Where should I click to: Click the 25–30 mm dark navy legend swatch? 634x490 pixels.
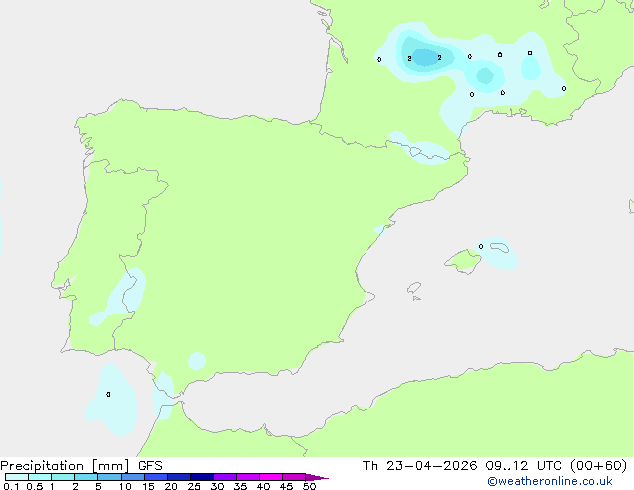pos(202,477)
